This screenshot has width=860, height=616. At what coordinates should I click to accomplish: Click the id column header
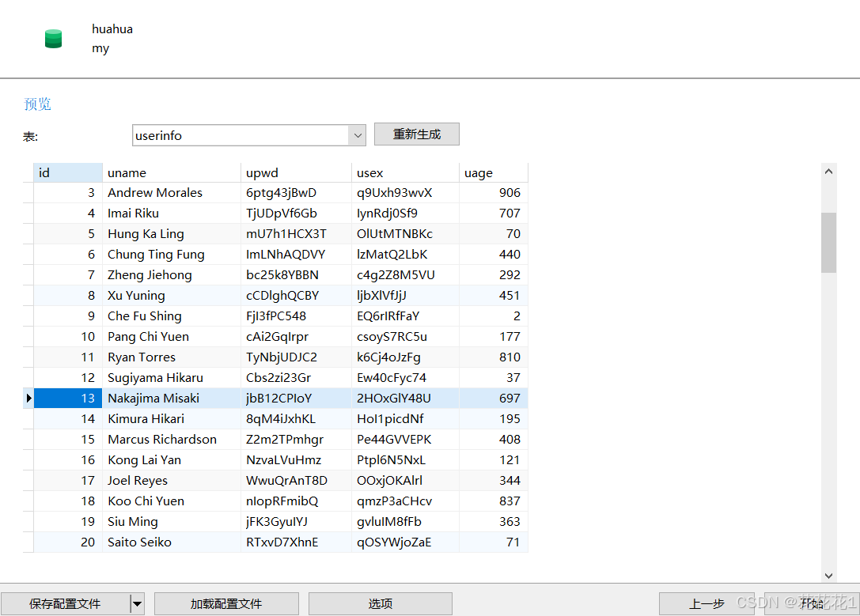pos(68,172)
